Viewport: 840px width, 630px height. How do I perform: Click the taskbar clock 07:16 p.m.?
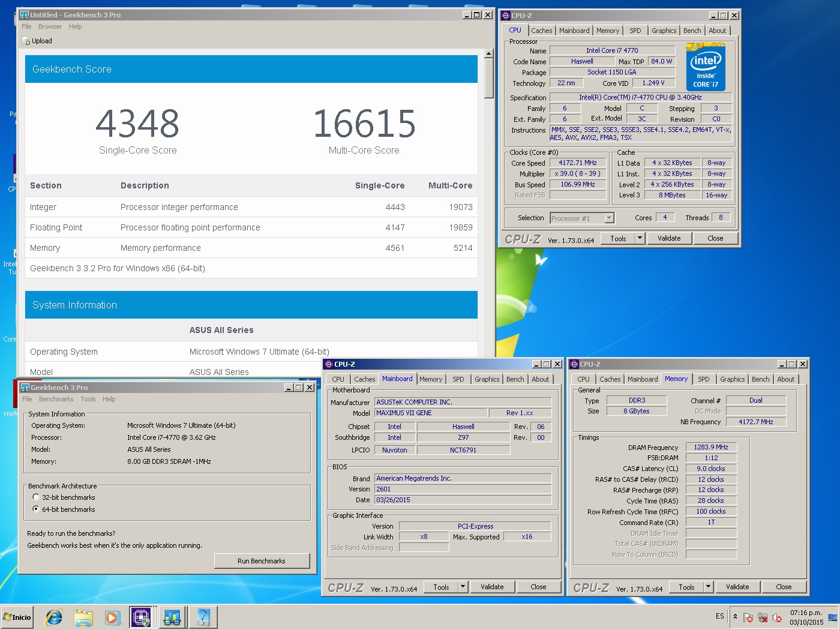point(806,613)
